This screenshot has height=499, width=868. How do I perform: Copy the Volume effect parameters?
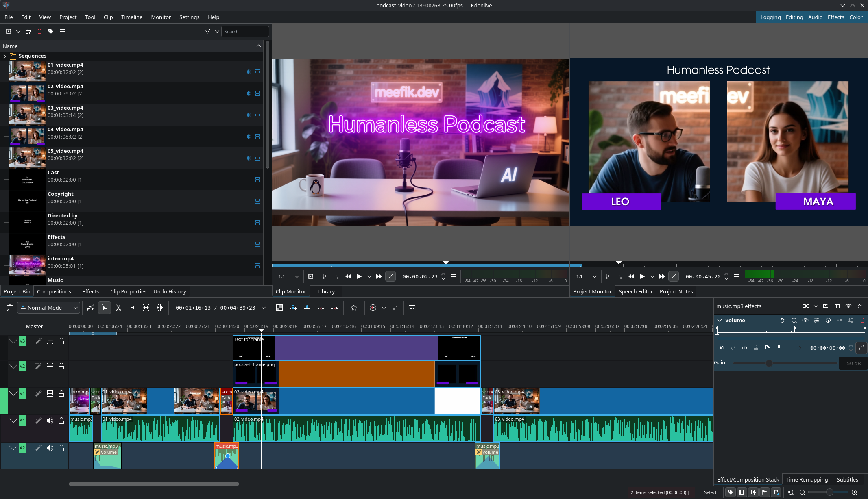[768, 348]
